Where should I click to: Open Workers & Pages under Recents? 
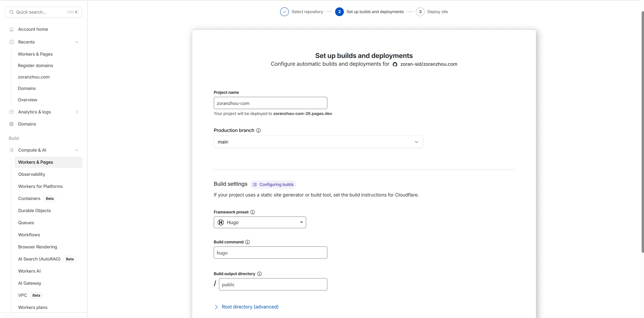tap(35, 54)
